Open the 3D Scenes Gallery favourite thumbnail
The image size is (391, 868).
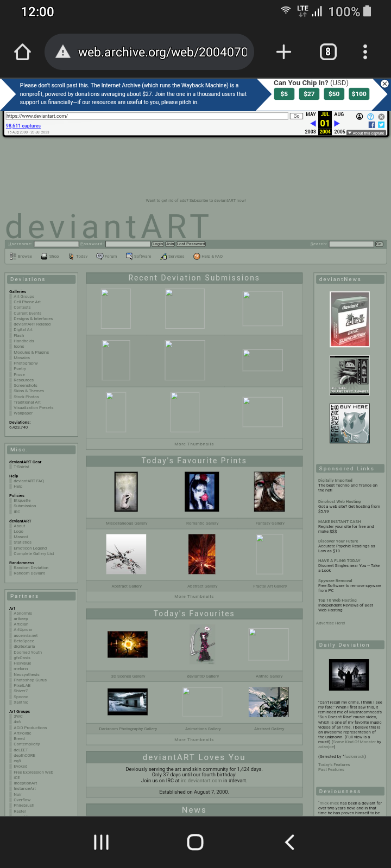pos(128,644)
